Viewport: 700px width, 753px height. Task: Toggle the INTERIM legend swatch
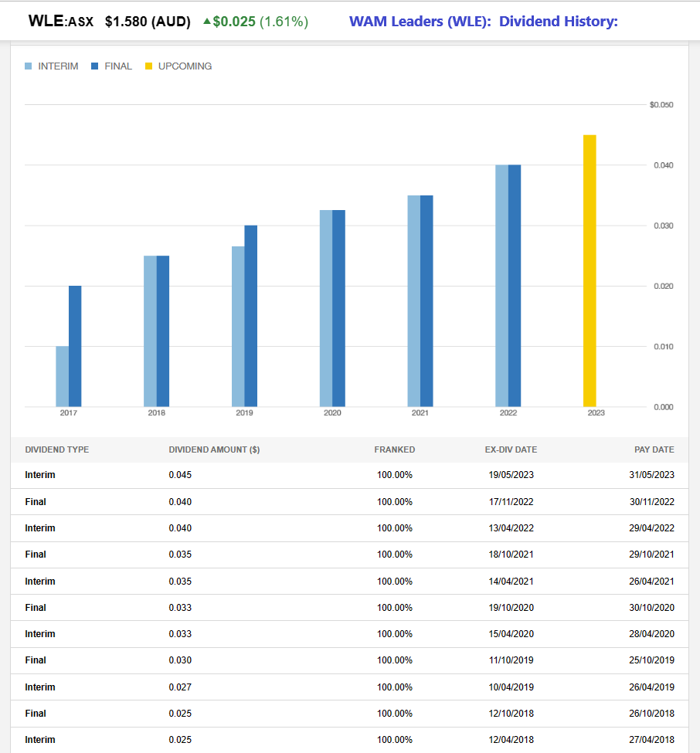(29, 66)
